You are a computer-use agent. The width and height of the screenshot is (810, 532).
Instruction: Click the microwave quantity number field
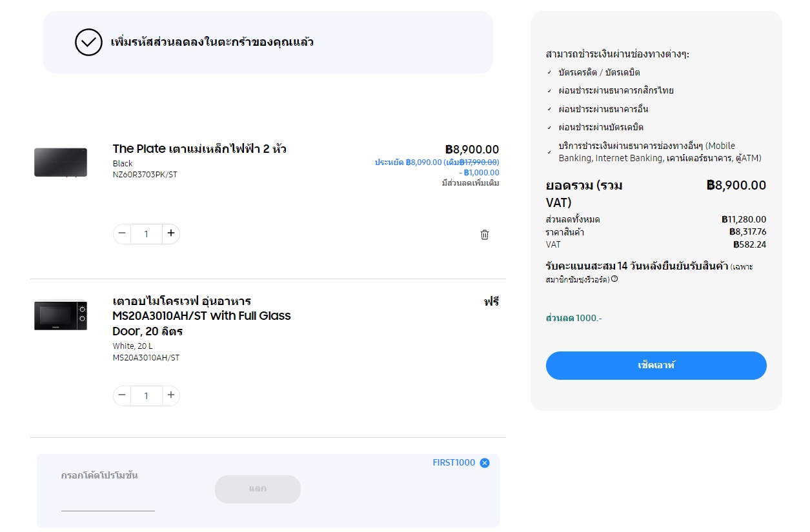(x=147, y=396)
